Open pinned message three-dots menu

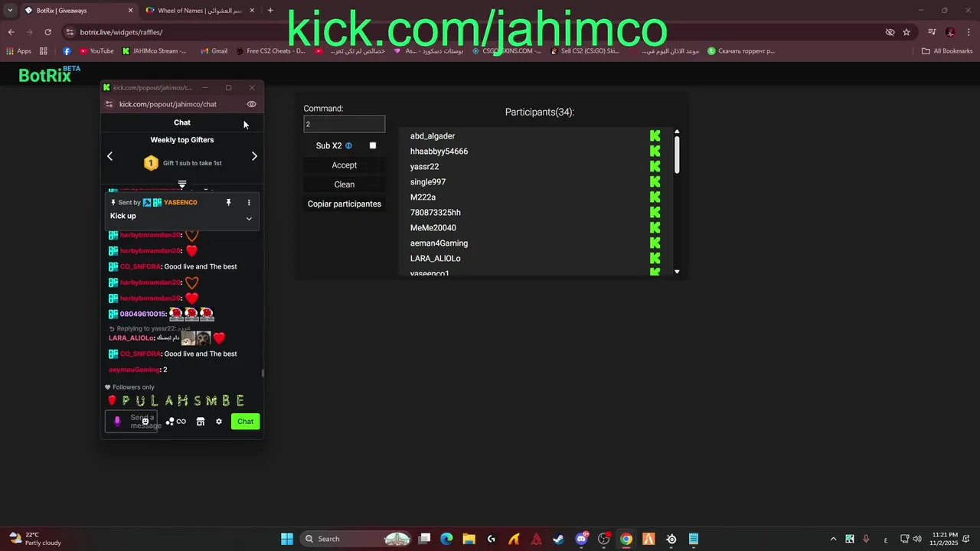point(249,203)
